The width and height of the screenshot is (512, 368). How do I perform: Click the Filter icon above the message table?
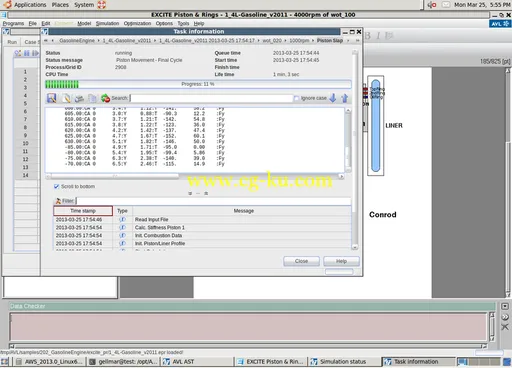58,201
